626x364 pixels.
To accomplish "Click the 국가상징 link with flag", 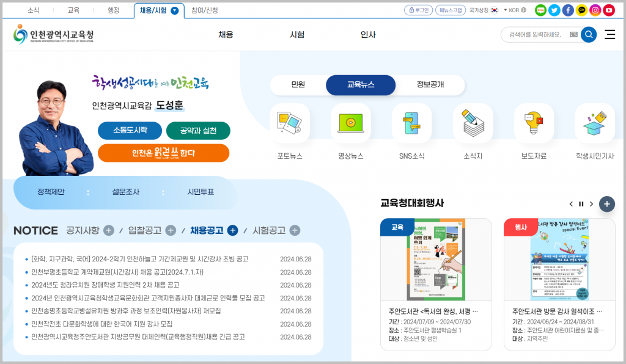I will point(484,10).
